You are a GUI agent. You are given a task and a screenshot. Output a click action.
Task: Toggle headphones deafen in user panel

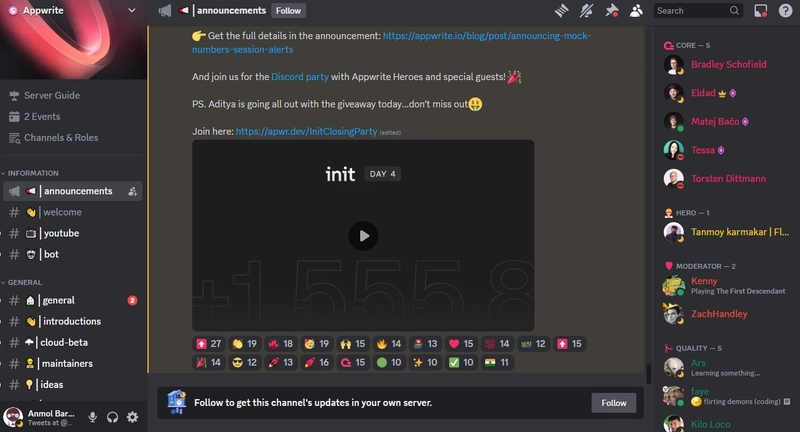(112, 417)
